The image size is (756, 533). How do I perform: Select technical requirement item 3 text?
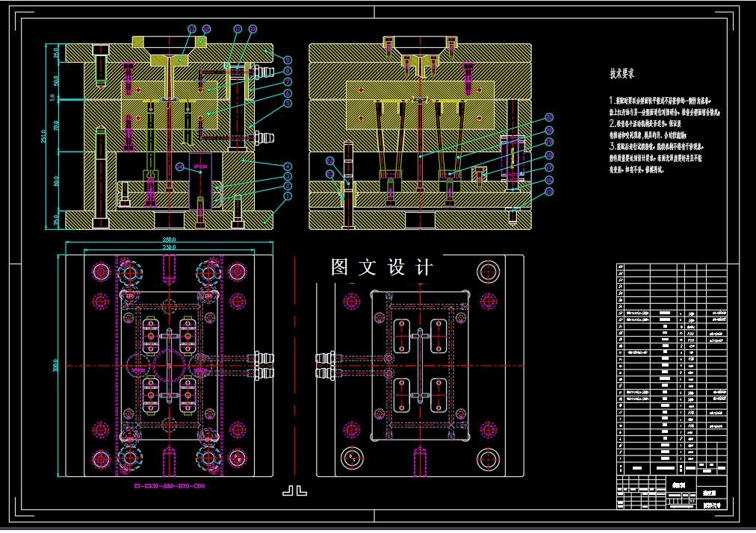[656, 158]
